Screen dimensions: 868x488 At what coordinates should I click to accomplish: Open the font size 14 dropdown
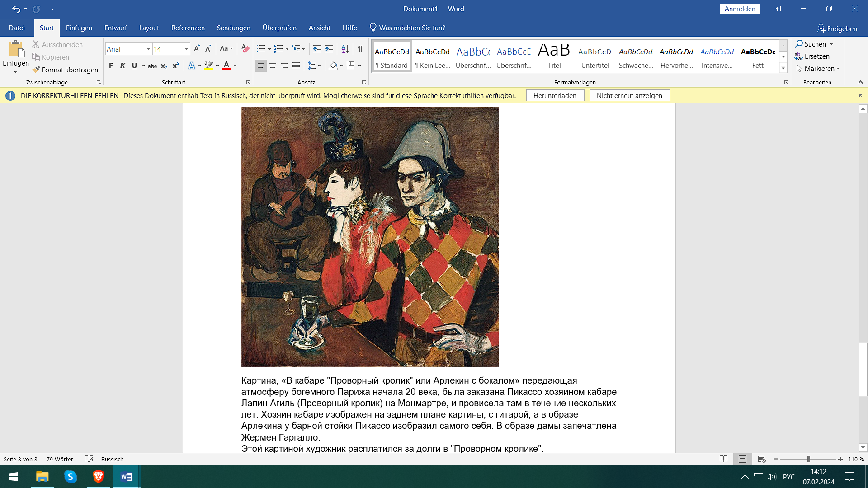186,49
